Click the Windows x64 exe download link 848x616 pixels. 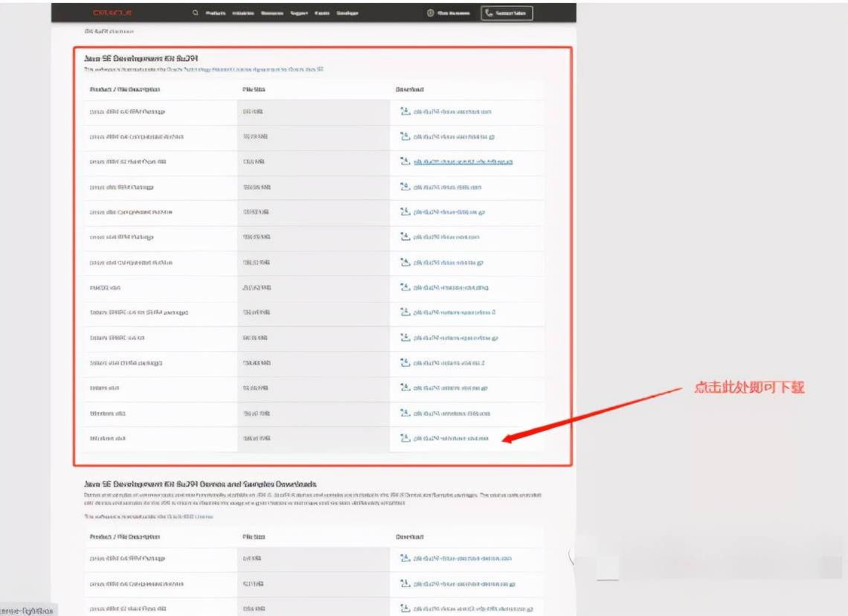[x=451, y=439]
